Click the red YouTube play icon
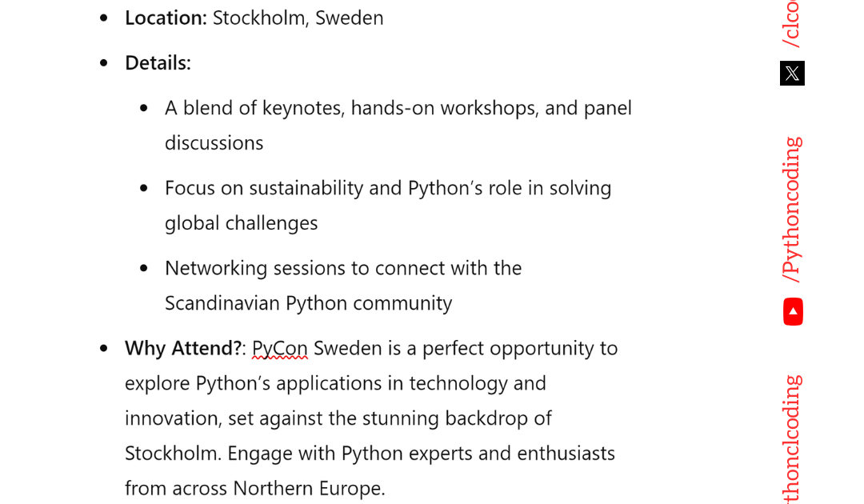The height and width of the screenshot is (504, 864). pyautogui.click(x=793, y=312)
